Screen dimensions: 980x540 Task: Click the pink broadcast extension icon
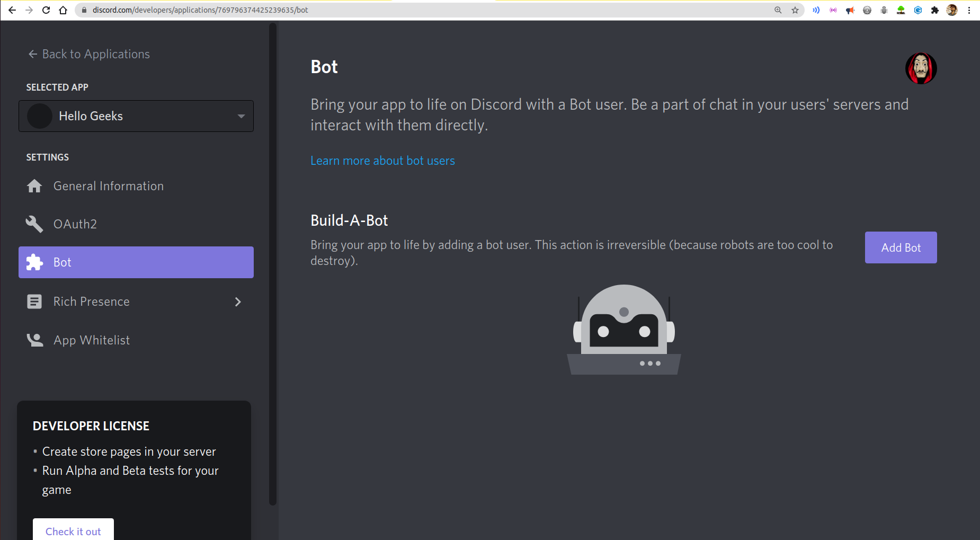point(833,10)
